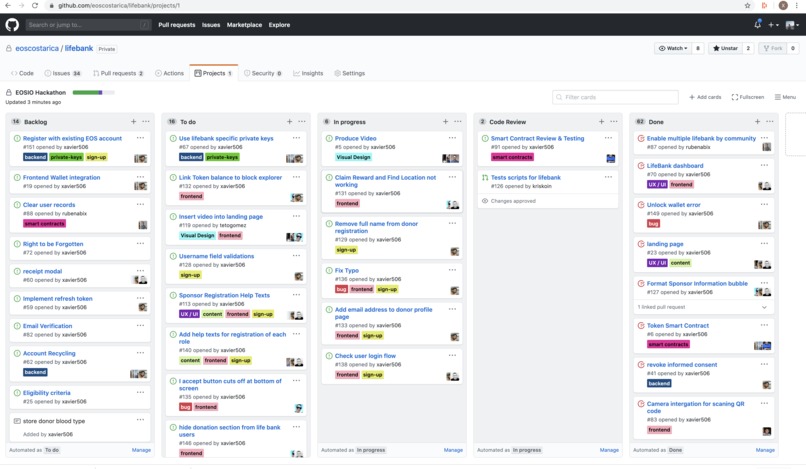Click the browser reload icon
Screen dimensions: 806x469
click(34, 5)
